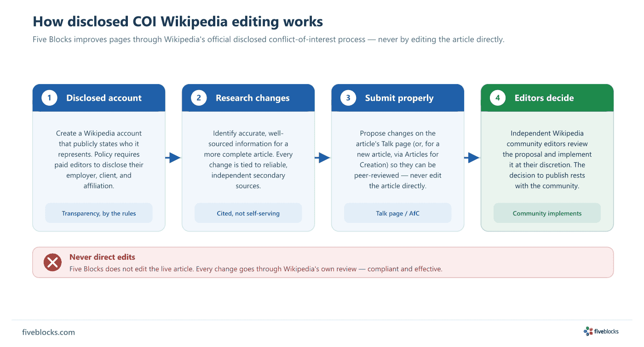
Task: Click the paragraph "Propose changes on the article's Talk page"
Action: (x=398, y=159)
